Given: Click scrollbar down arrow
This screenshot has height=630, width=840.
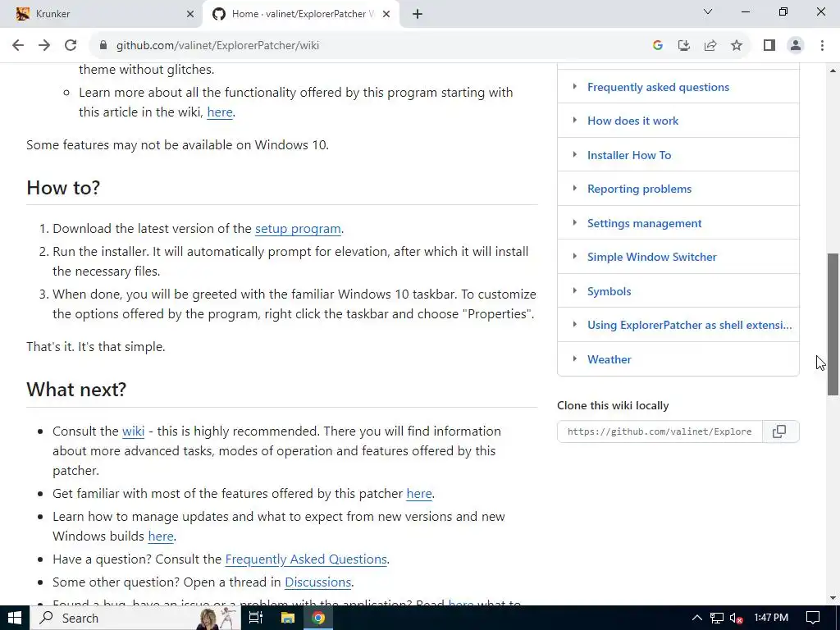Looking at the screenshot, I should coord(833,598).
